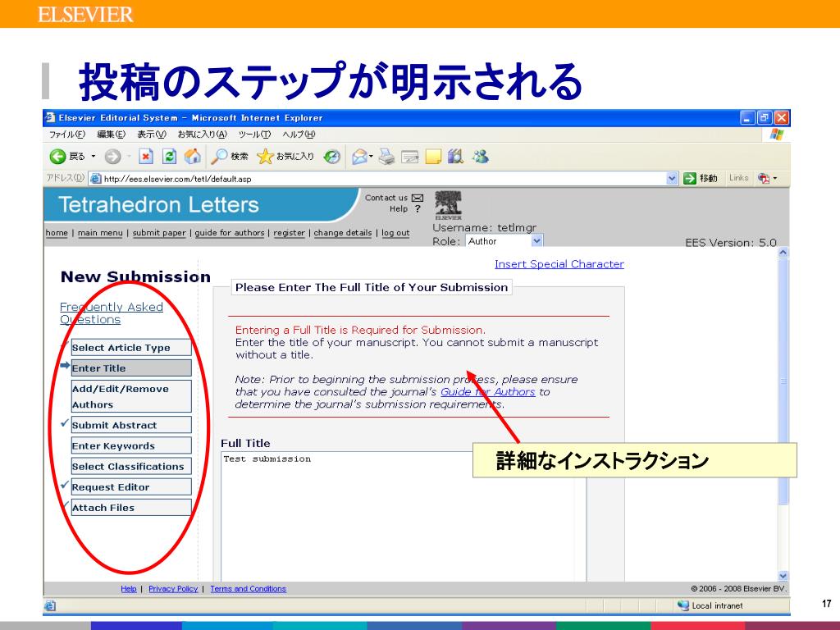The image size is (840, 630).
Task: Click the IE title bar document icon
Action: (50, 117)
